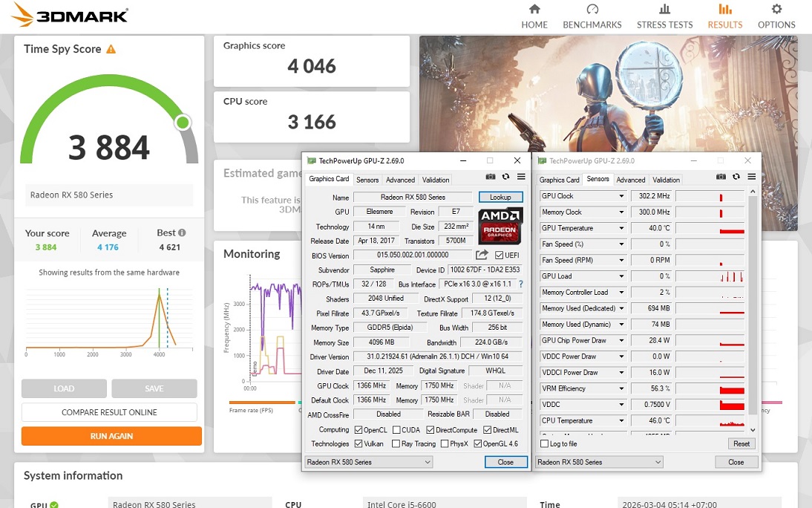812x508 pixels.
Task: Open the GPU Chip Power Draw dropdown
Action: coord(621,341)
